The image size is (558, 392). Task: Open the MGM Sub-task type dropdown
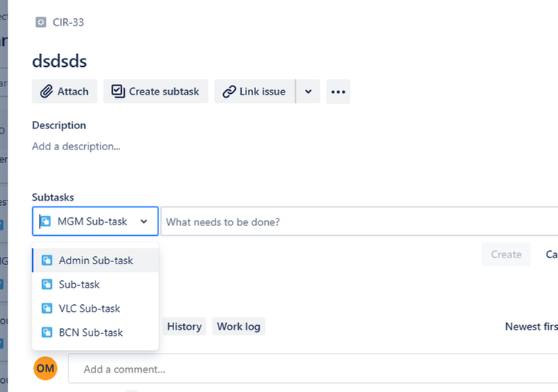click(95, 222)
